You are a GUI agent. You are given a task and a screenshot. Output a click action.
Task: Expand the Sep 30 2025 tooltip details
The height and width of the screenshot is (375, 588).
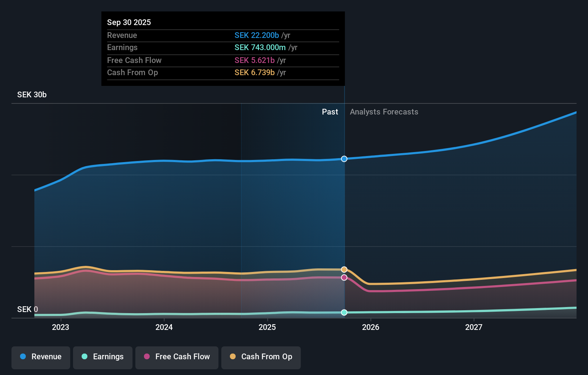(222, 48)
